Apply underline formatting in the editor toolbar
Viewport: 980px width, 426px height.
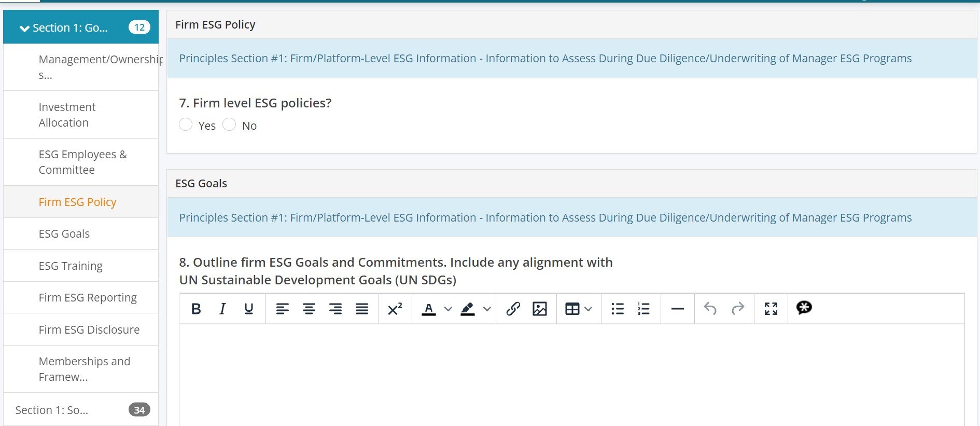tap(249, 309)
